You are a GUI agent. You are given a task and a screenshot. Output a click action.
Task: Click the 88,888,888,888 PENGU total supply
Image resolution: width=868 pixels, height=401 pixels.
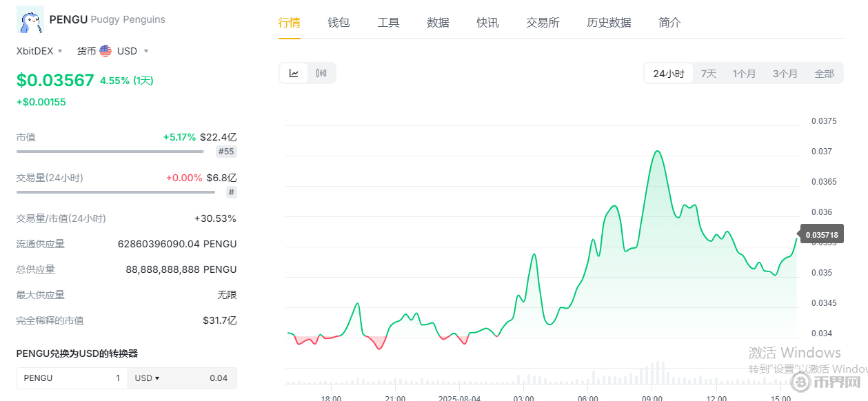181,269
